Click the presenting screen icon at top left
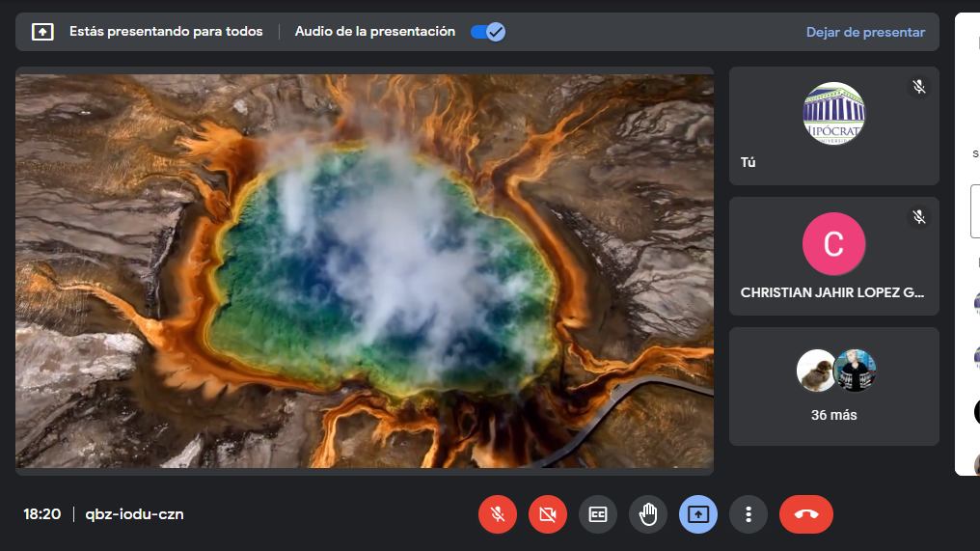Screen dimensions: 980x551 (x=42, y=32)
